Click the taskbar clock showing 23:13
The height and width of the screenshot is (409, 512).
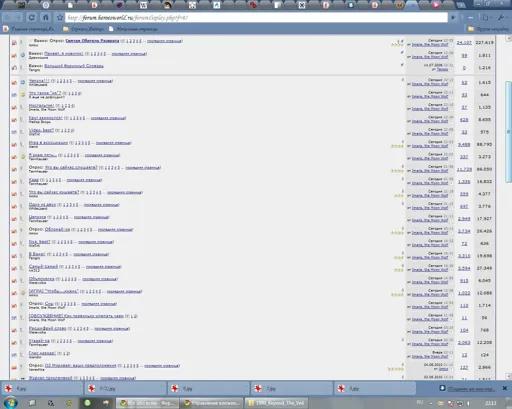(490, 403)
